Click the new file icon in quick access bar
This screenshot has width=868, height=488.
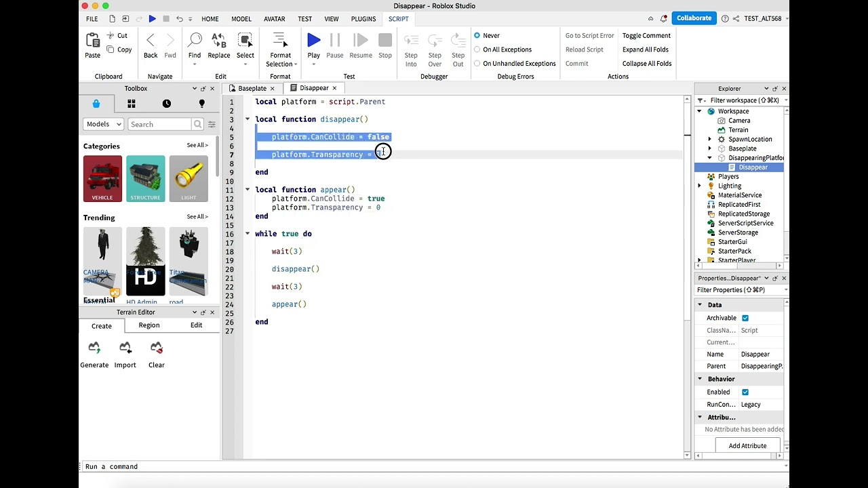112,19
